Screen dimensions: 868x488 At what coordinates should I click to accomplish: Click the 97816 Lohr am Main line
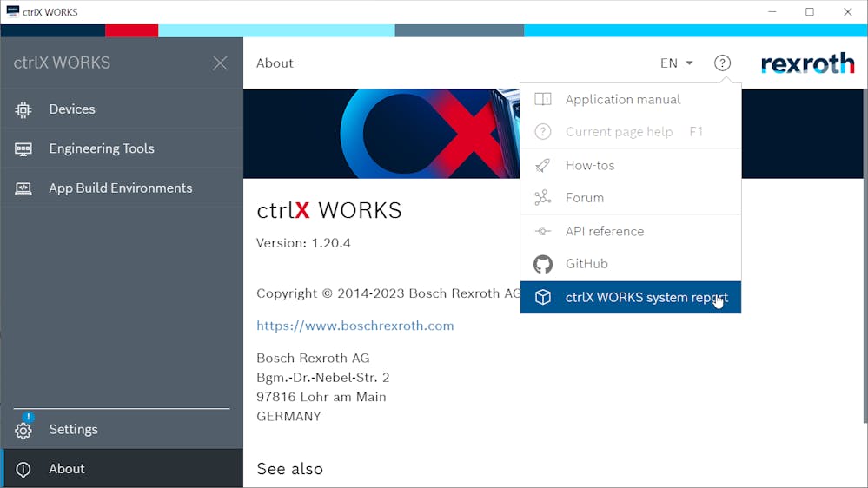pos(321,397)
